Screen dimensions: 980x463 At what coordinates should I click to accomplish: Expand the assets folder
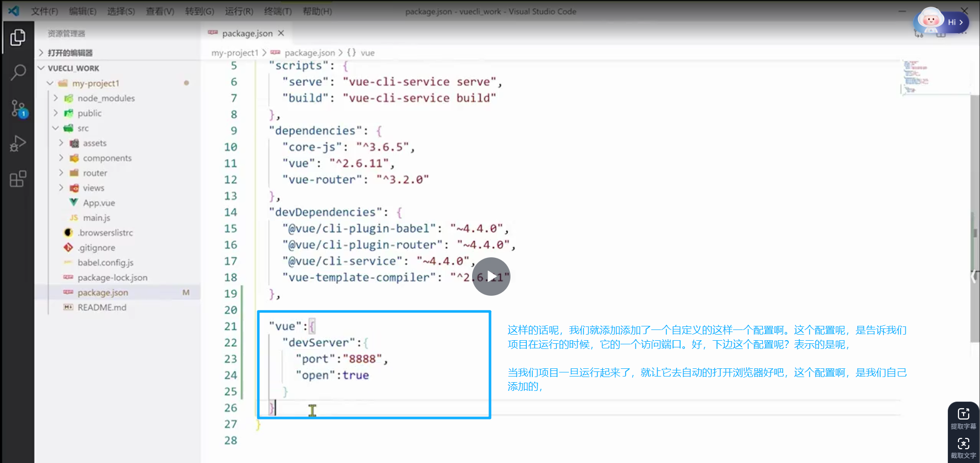coord(95,143)
